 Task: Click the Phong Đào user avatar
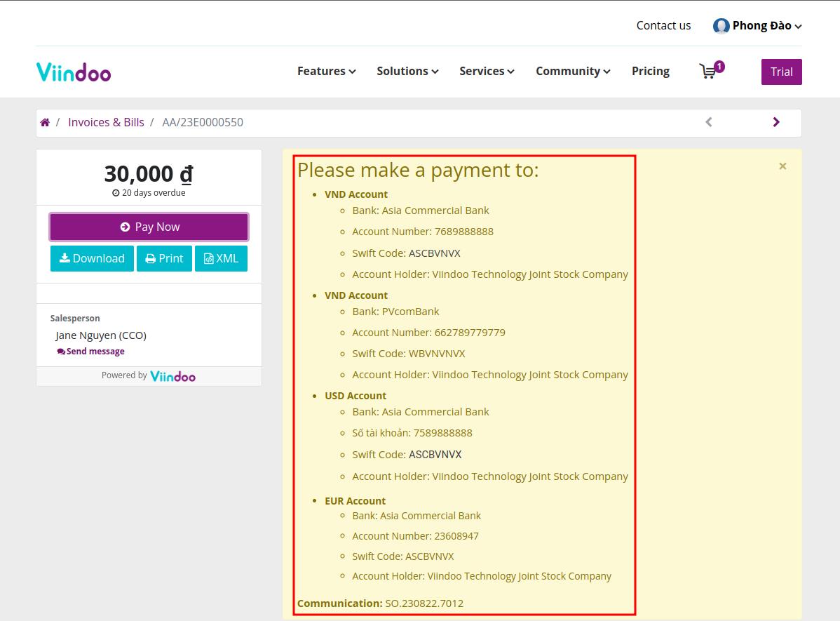(721, 26)
